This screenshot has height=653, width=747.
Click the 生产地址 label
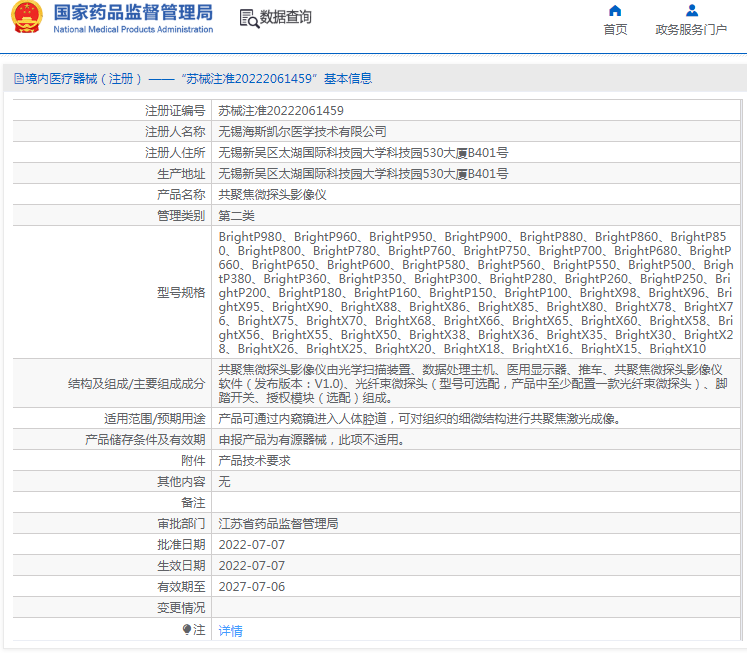(x=181, y=174)
